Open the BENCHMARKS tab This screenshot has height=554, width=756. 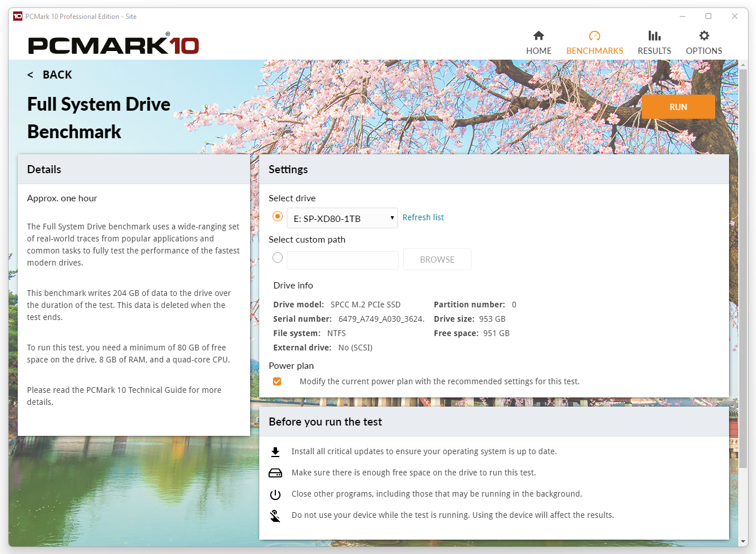pyautogui.click(x=594, y=42)
